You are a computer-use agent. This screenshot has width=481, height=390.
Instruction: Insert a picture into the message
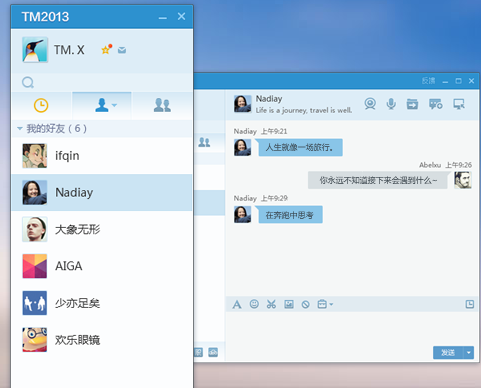(x=289, y=304)
